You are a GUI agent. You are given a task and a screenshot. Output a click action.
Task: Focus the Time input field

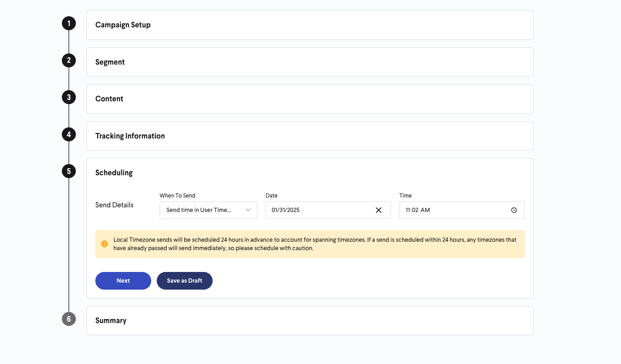[462, 210]
